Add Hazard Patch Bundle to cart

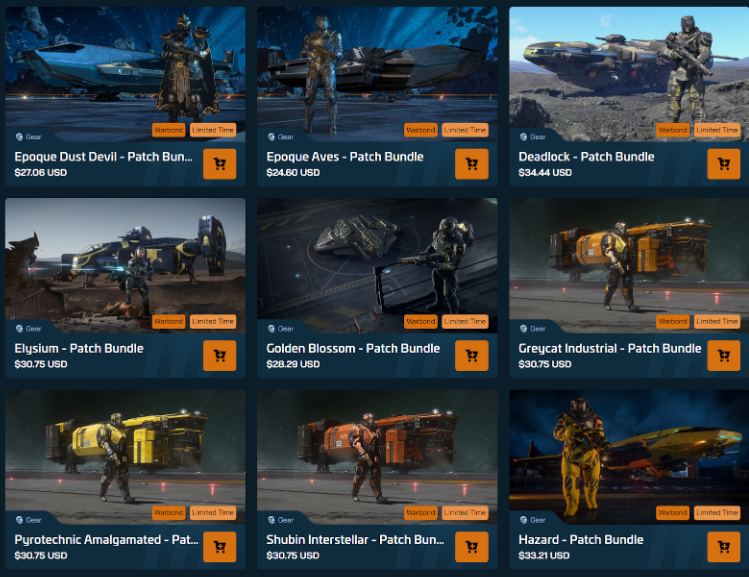pos(724,546)
